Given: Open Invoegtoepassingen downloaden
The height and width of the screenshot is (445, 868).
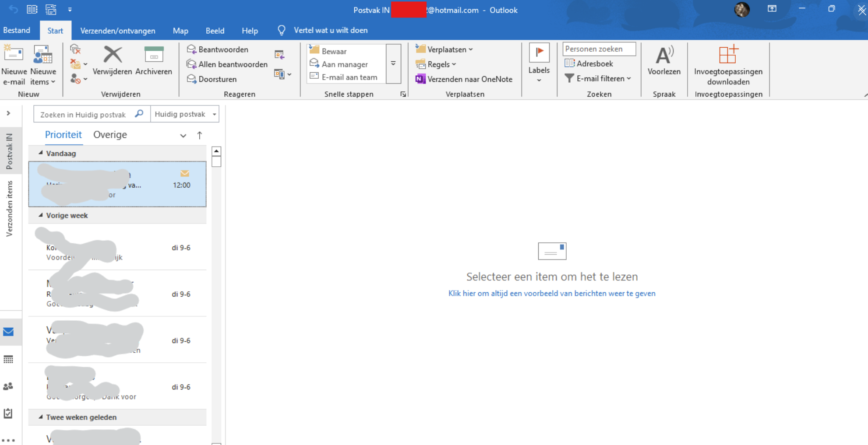Looking at the screenshot, I should [x=728, y=65].
